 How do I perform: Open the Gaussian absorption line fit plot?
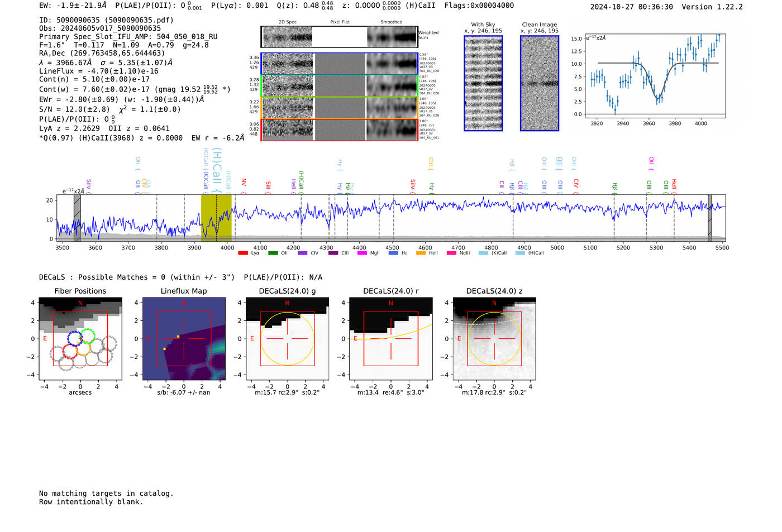point(655,76)
